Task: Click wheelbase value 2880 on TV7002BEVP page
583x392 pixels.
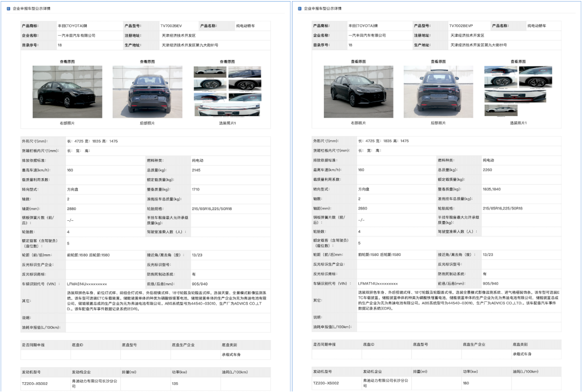Action: tap(363, 208)
